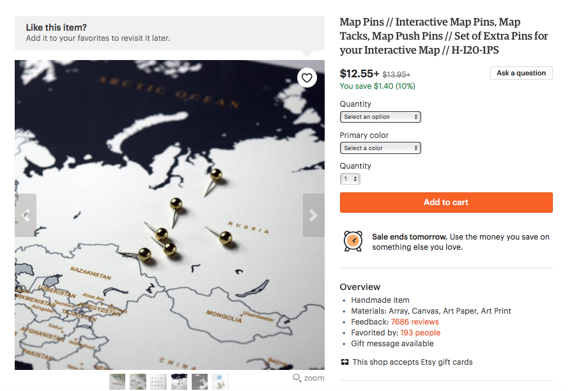Click the sale alarm clock icon
The width and height of the screenshot is (588, 391).
(x=353, y=241)
